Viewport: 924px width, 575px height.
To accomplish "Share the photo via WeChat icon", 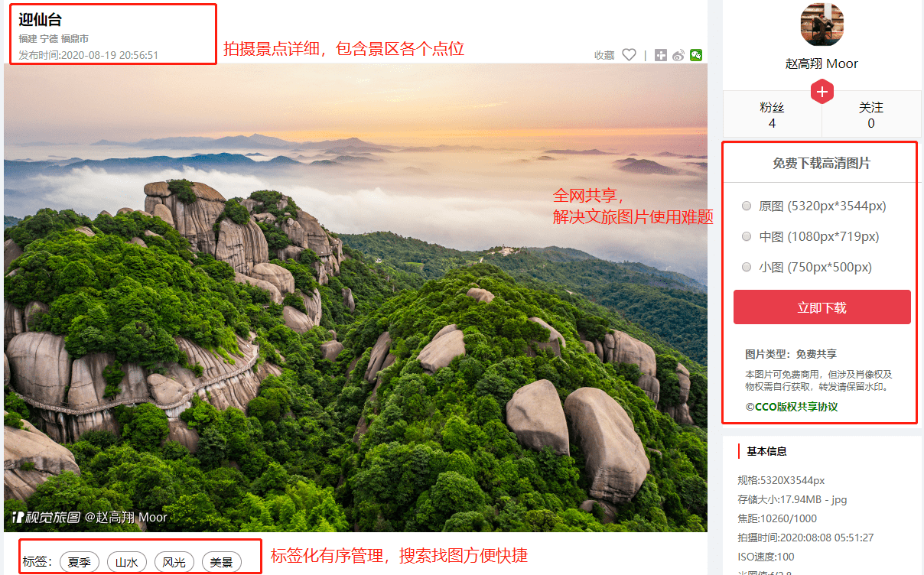I will pyautogui.click(x=696, y=55).
